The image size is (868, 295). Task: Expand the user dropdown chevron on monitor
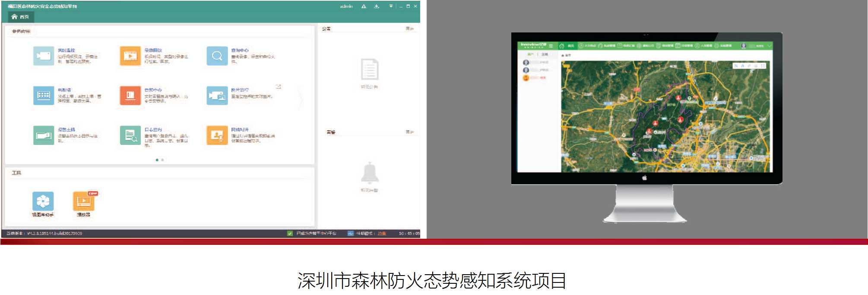[x=769, y=45]
